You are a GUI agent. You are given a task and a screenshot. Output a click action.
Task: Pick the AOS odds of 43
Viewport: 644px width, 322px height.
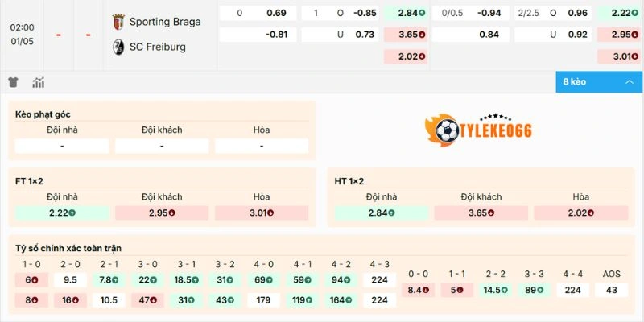[x=611, y=290]
